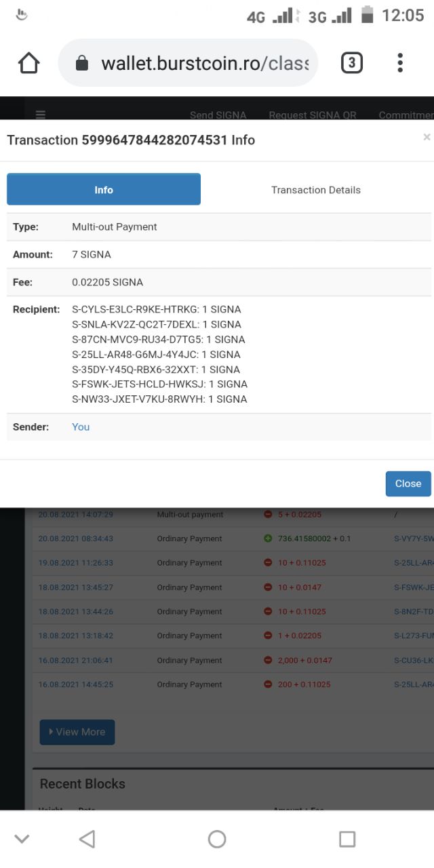This screenshot has height=868, width=434.
Task: Tap the down chevron in navigation bar
Action: tap(22, 839)
